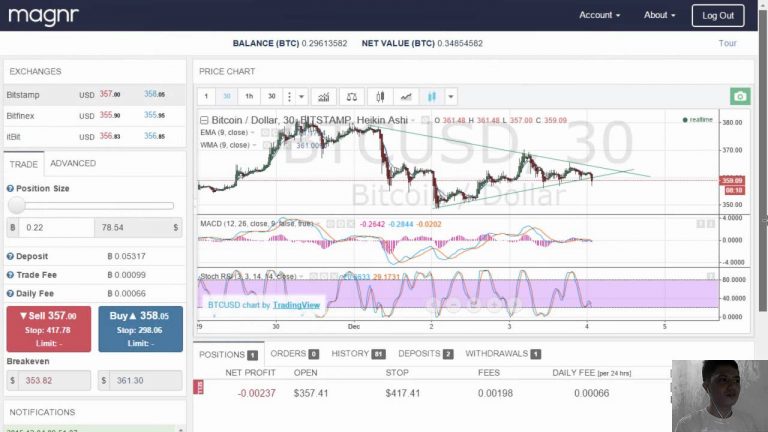The image size is (768, 432).
Task: Click the BTC amount field showing 0.22
Action: [x=56, y=227]
